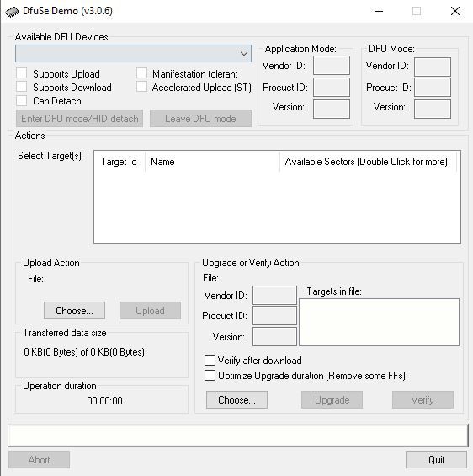Click Enter DFU mode/HID detach button

tap(79, 119)
